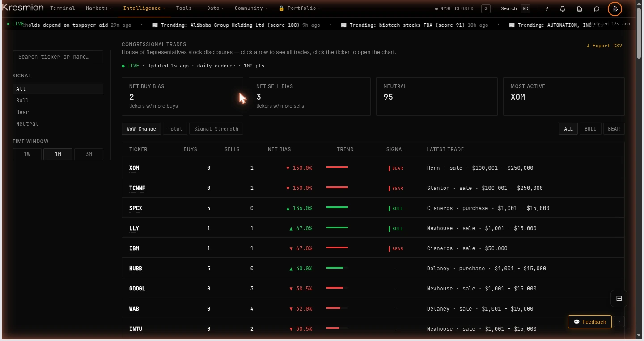The width and height of the screenshot is (644, 341).
Task: Filter signals by Bull in sidebar
Action: (x=58, y=101)
